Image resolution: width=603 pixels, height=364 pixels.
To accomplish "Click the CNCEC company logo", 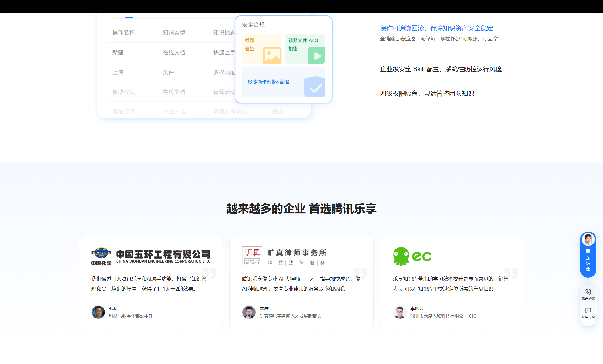I will coord(101,256).
